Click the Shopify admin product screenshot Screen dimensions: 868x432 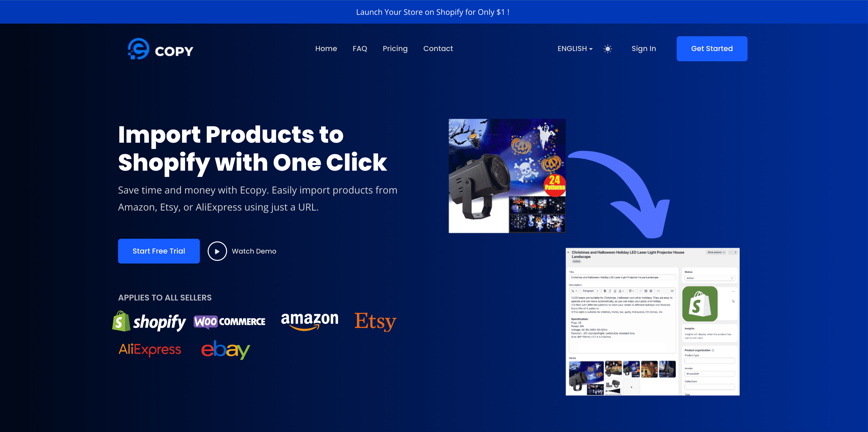coord(653,321)
